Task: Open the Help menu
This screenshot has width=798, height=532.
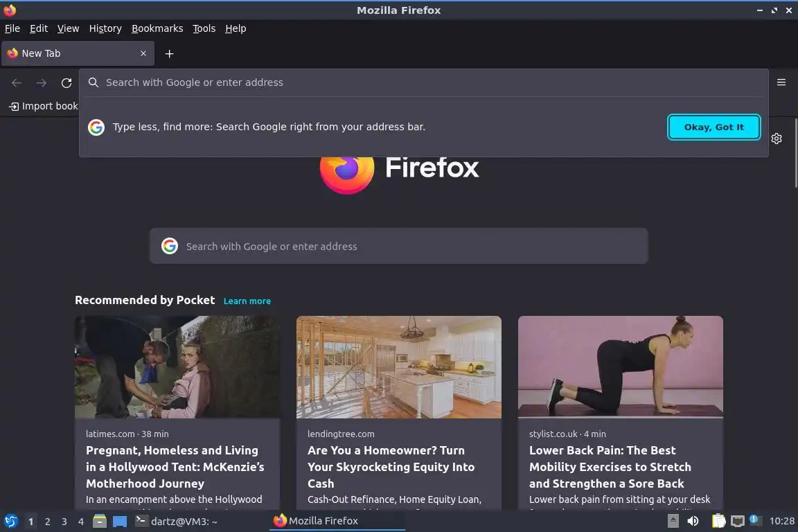Action: click(236, 28)
